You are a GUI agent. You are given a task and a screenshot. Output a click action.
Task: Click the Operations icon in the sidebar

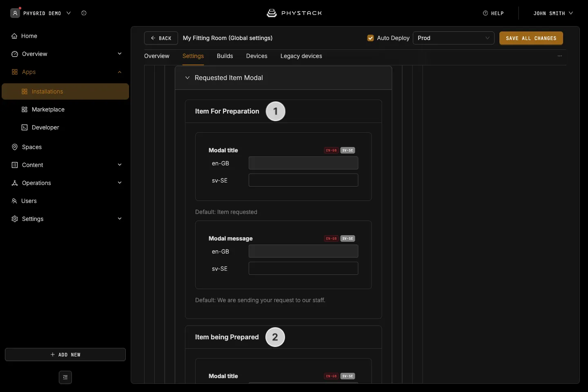15,183
